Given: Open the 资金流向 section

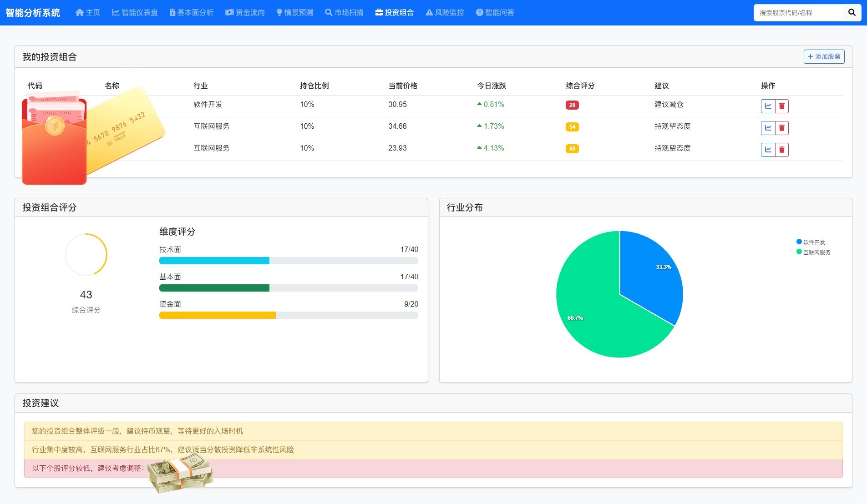Looking at the screenshot, I should pos(245,13).
